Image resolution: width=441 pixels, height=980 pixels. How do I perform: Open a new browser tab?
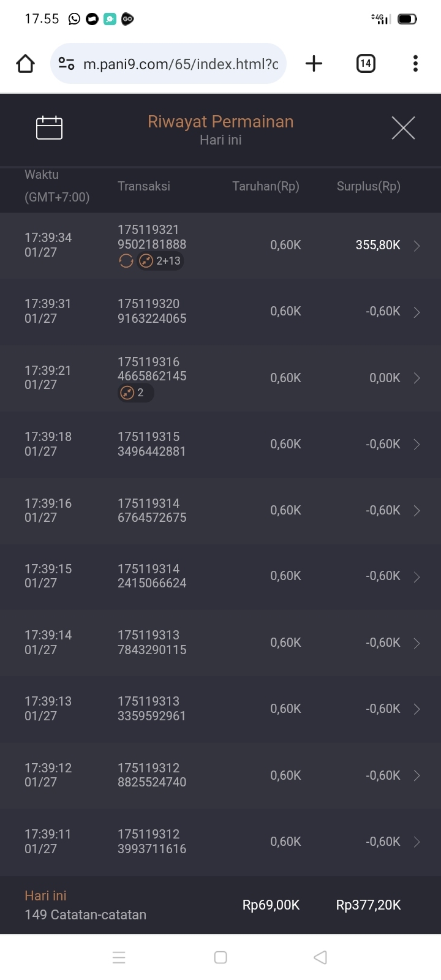[x=314, y=64]
